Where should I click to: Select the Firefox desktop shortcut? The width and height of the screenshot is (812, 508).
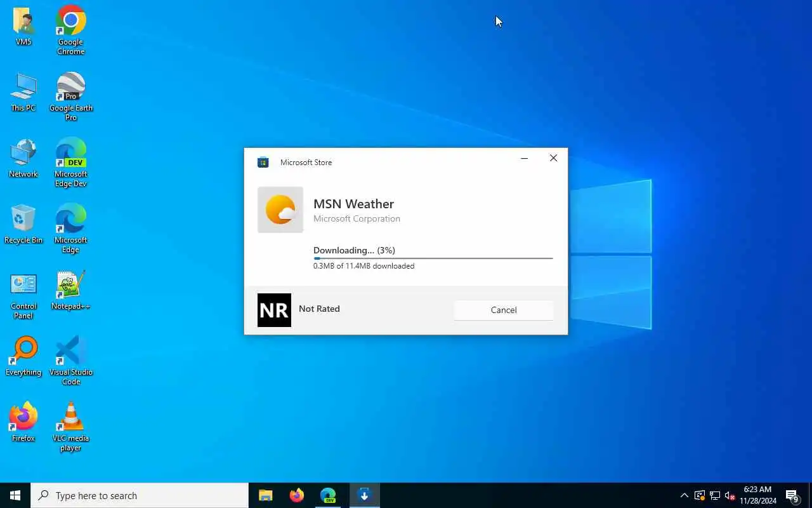pos(23,423)
